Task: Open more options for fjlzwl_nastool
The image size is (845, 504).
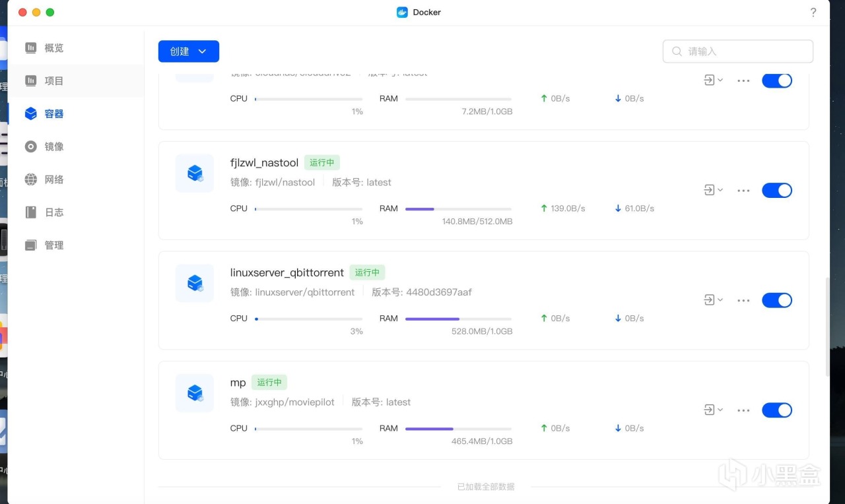Action: click(x=743, y=191)
